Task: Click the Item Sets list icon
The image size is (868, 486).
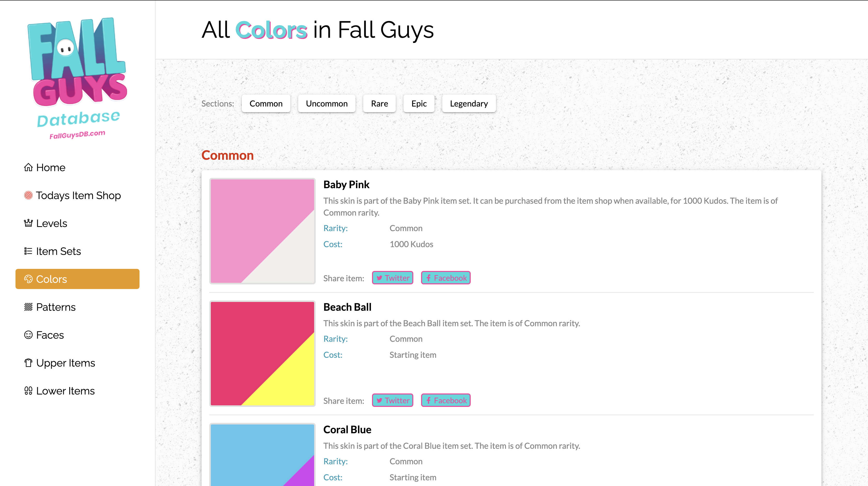Action: pos(28,251)
